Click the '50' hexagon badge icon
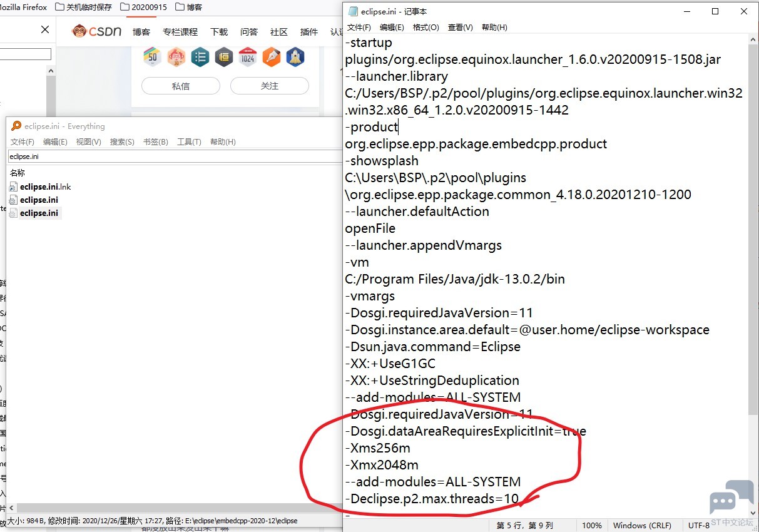 coord(152,58)
